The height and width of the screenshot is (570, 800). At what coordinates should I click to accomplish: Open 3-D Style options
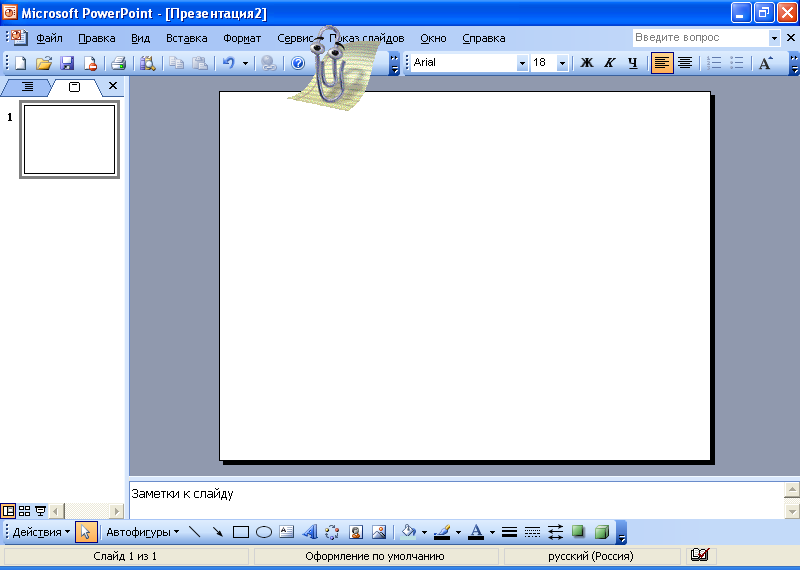click(602, 532)
